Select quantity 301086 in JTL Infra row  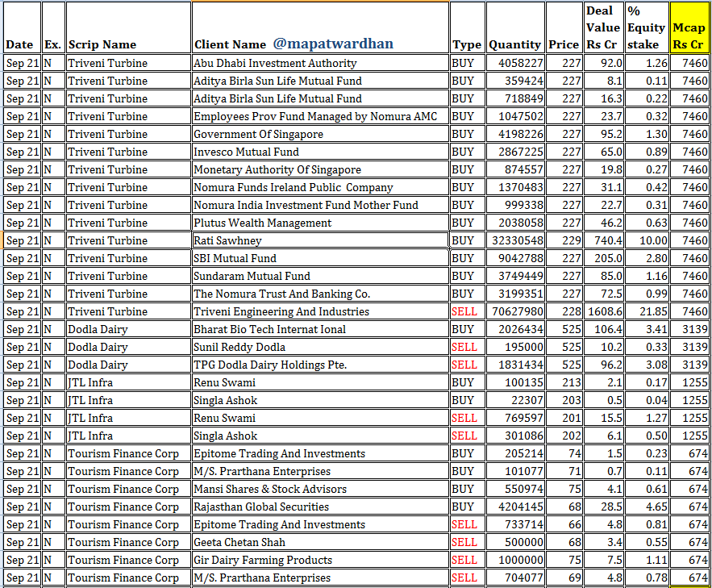coord(515,435)
